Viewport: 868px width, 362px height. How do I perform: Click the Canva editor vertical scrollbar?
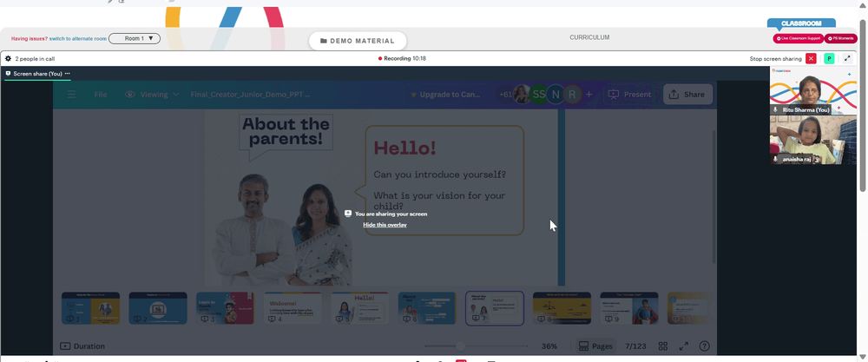pos(713,196)
